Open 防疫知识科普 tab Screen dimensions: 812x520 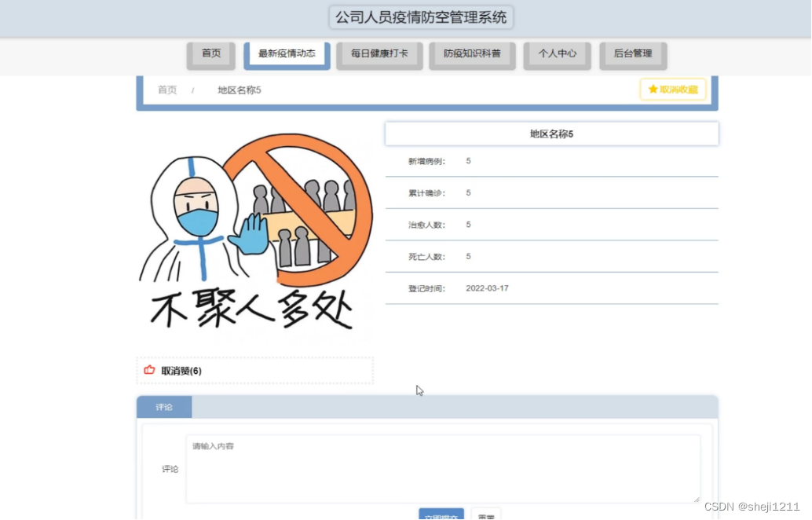(472, 54)
